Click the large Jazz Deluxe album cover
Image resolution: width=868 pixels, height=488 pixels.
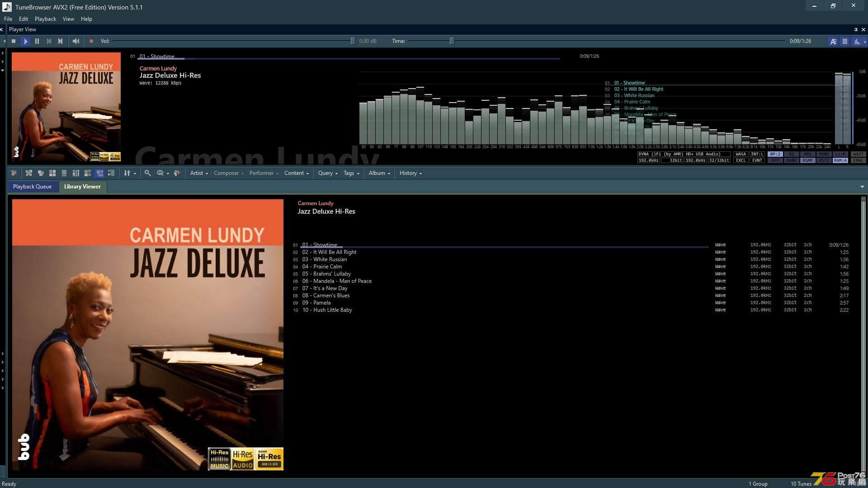tap(148, 335)
